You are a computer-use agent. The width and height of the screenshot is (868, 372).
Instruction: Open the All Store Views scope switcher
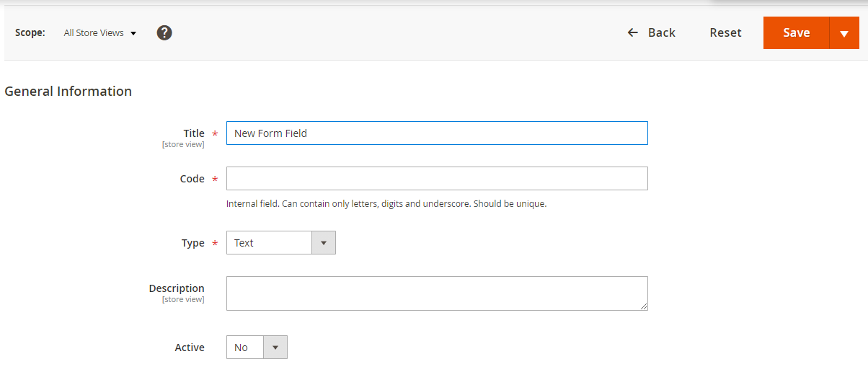(x=99, y=33)
